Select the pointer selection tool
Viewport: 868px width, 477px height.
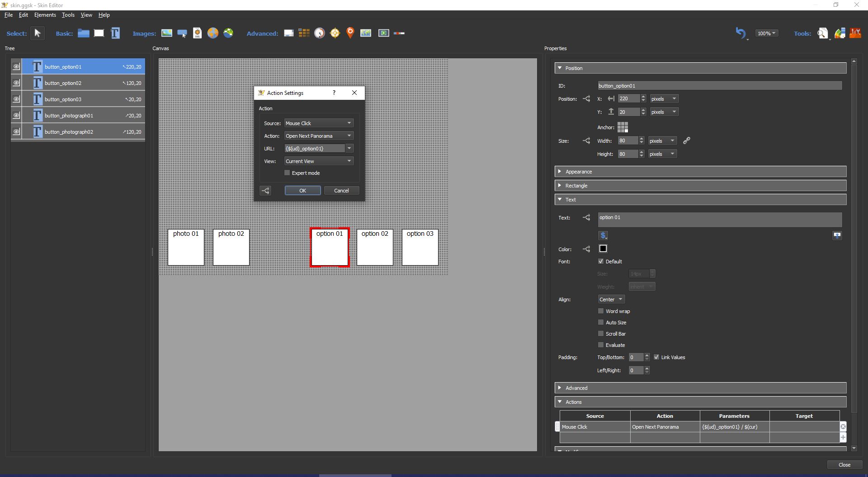[x=38, y=33]
